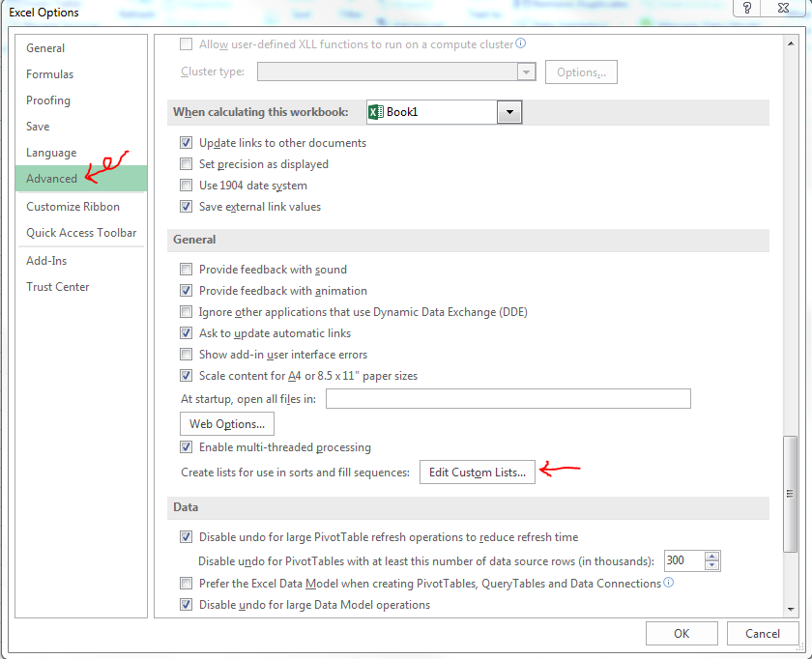Open the Formulas options category
The width and height of the screenshot is (812, 659).
[x=49, y=74]
